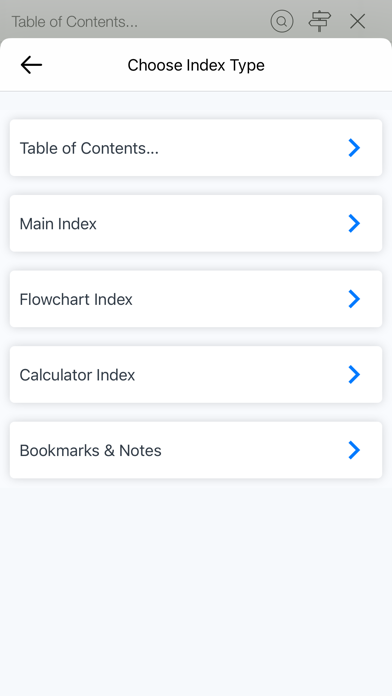Select the Table of Contents... list entry
392x696 pixels.
[x=196, y=148]
